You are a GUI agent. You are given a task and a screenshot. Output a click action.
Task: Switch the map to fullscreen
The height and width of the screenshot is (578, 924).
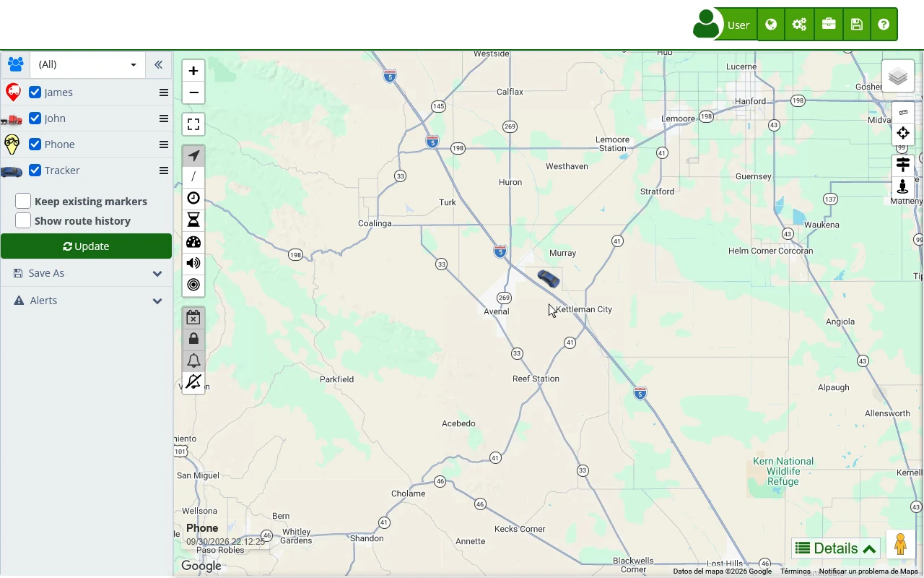click(x=193, y=124)
